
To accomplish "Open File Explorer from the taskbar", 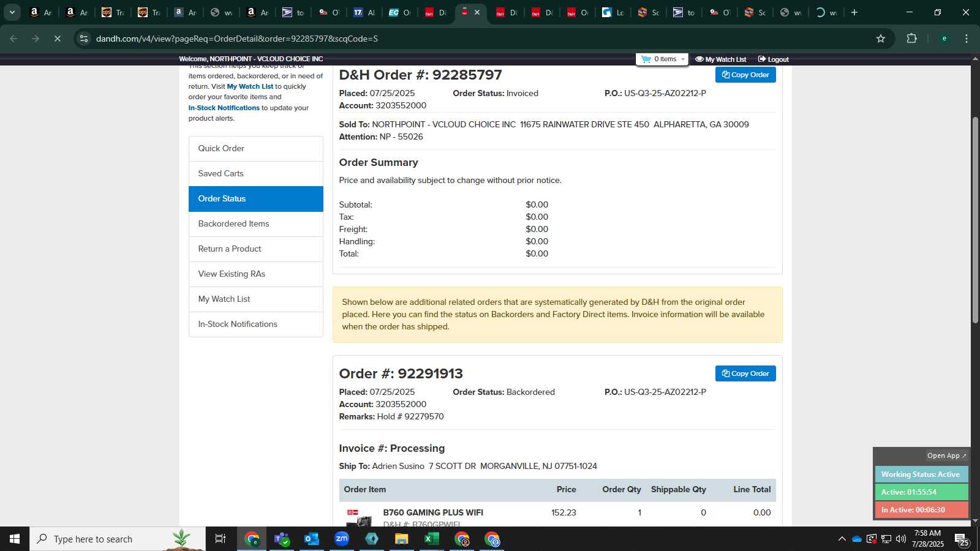I will (402, 539).
